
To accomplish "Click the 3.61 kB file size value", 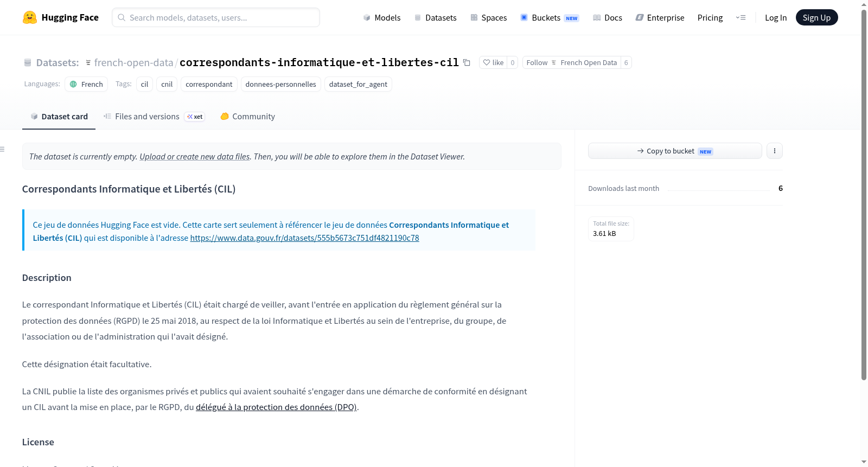I will point(604,234).
